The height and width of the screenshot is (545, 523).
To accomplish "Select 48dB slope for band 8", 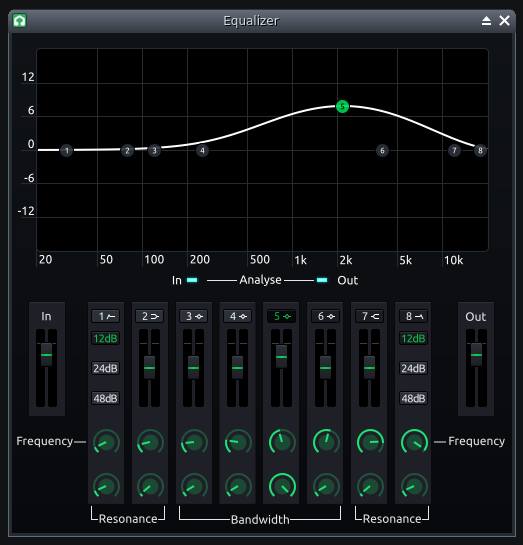I will click(x=413, y=398).
